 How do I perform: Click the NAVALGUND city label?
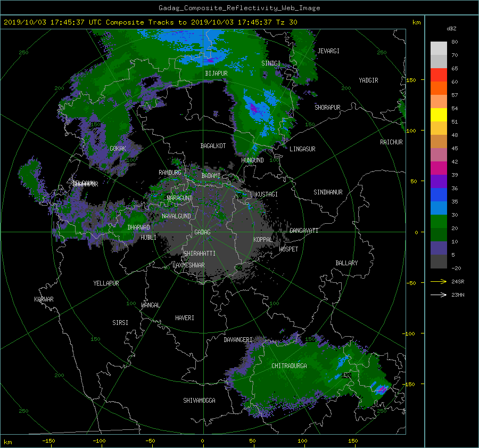coord(176,216)
